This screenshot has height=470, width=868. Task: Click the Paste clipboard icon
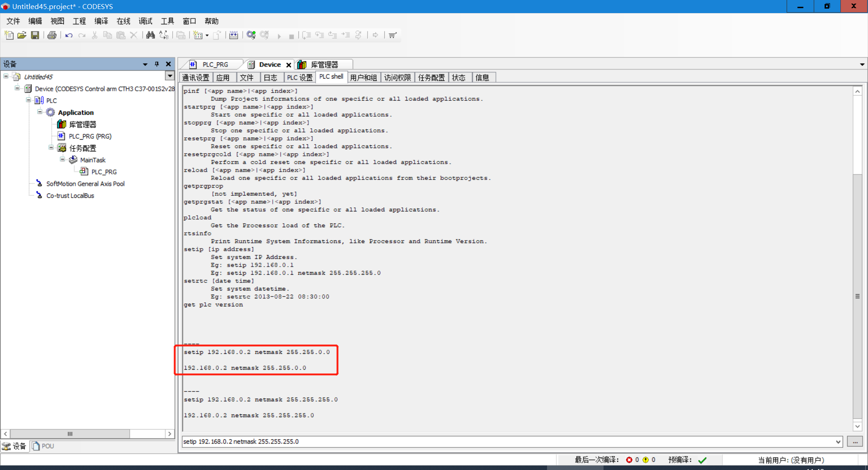[121, 35]
